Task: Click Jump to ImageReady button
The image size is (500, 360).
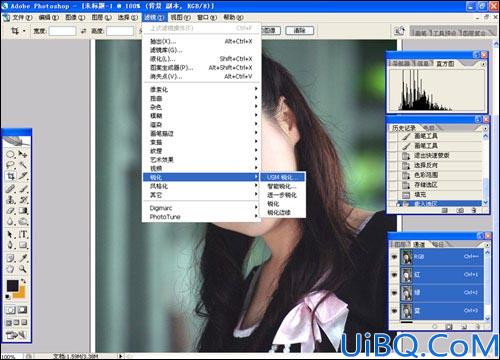Action: coord(16,335)
